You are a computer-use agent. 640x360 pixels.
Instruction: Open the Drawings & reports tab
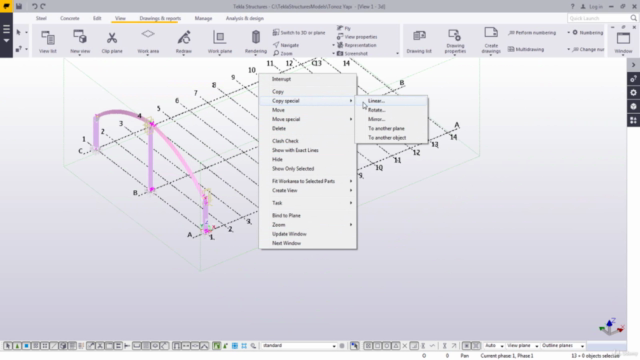tap(160, 18)
